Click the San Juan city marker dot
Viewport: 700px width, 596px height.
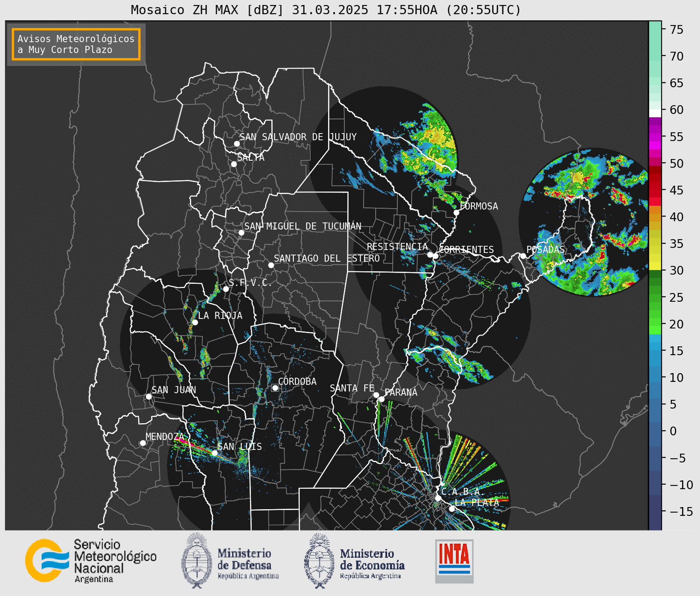(149, 396)
